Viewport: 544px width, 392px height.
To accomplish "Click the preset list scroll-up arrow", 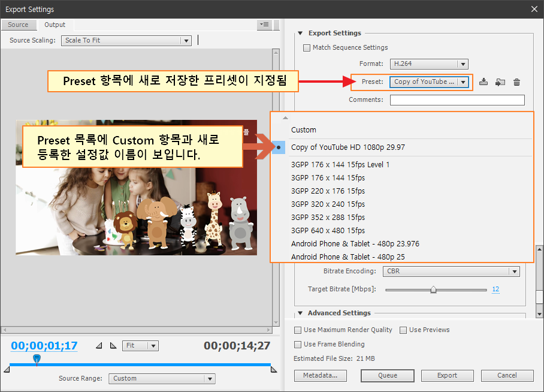I will pyautogui.click(x=285, y=118).
